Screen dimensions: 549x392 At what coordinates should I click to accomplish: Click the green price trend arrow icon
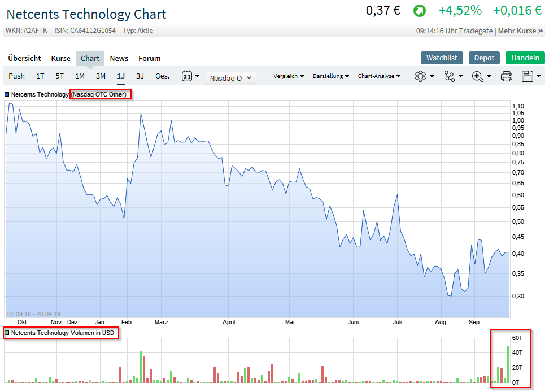(420, 11)
